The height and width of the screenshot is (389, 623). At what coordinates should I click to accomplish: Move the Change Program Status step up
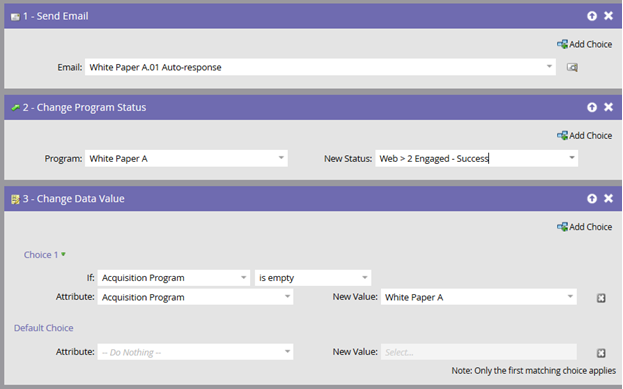click(x=592, y=107)
